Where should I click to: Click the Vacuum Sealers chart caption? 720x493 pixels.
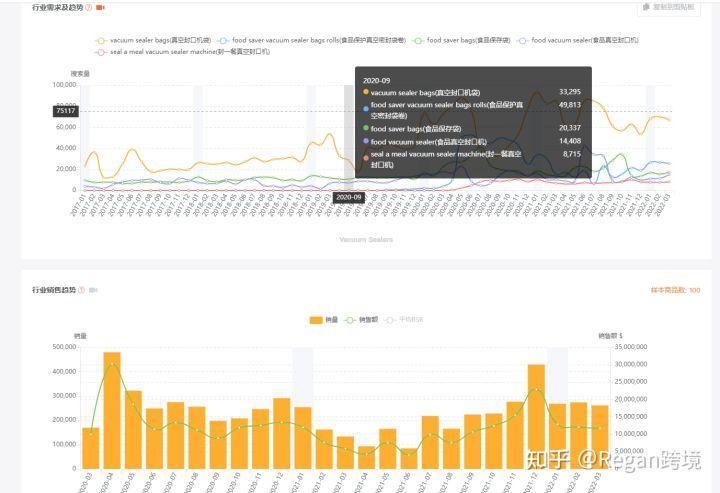[x=366, y=240]
